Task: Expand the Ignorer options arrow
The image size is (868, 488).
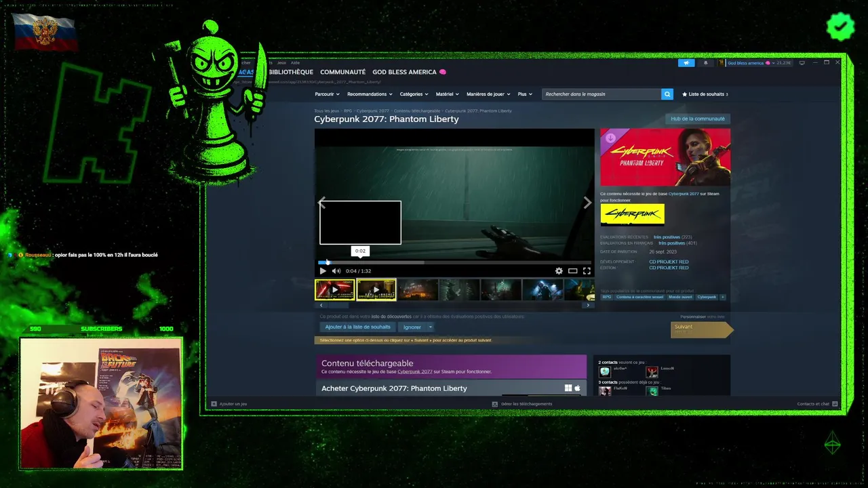Action: pyautogui.click(x=431, y=327)
